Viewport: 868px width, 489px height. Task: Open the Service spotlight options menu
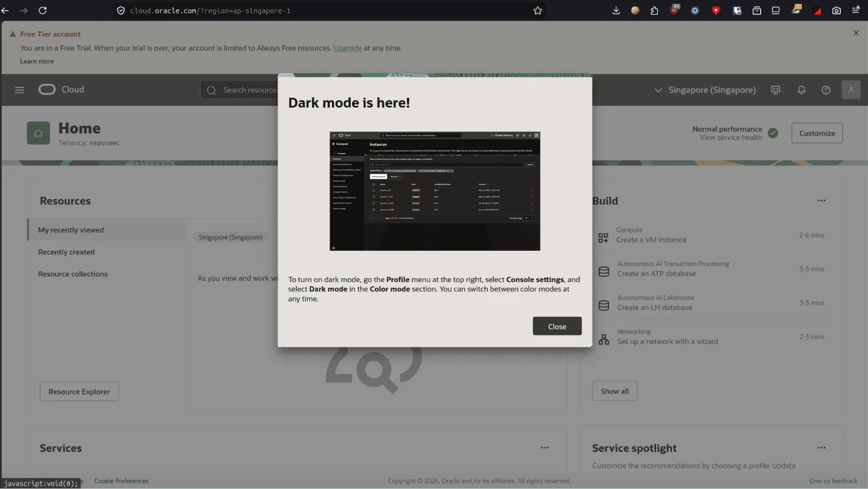821,448
